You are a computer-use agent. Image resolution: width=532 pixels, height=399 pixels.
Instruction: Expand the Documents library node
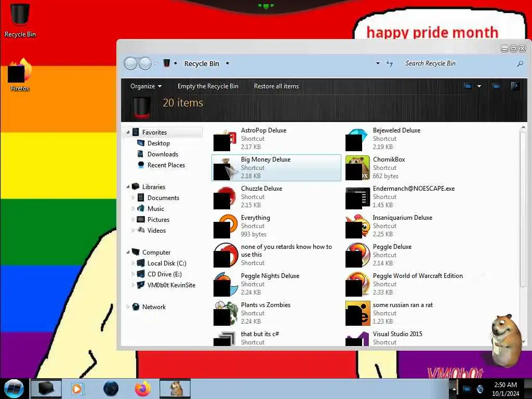(133, 197)
